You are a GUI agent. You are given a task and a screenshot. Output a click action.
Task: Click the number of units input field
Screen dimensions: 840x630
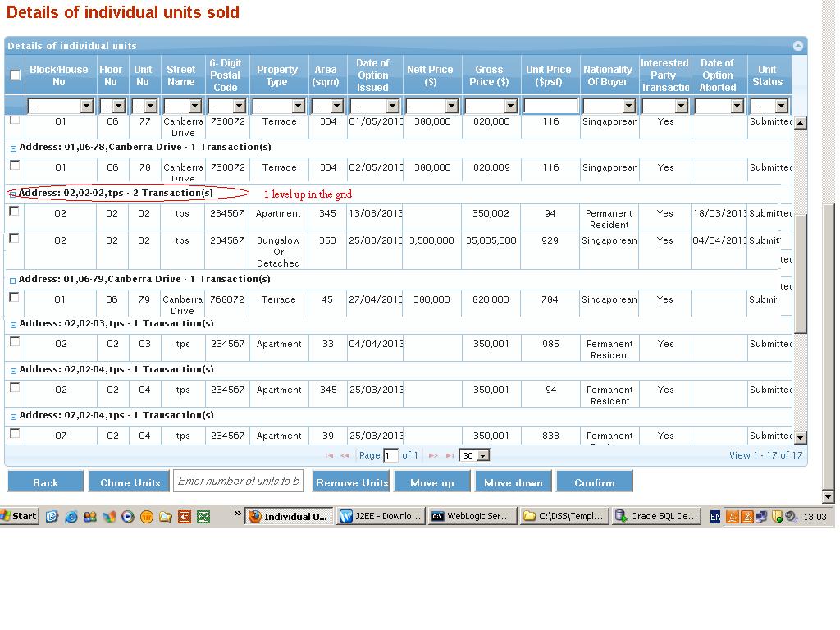pos(239,482)
